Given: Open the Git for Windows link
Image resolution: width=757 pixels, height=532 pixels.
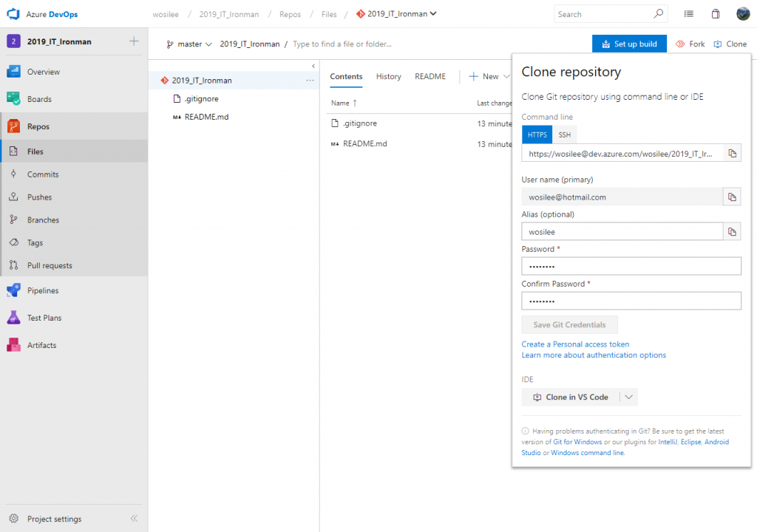Looking at the screenshot, I should click(x=577, y=442).
